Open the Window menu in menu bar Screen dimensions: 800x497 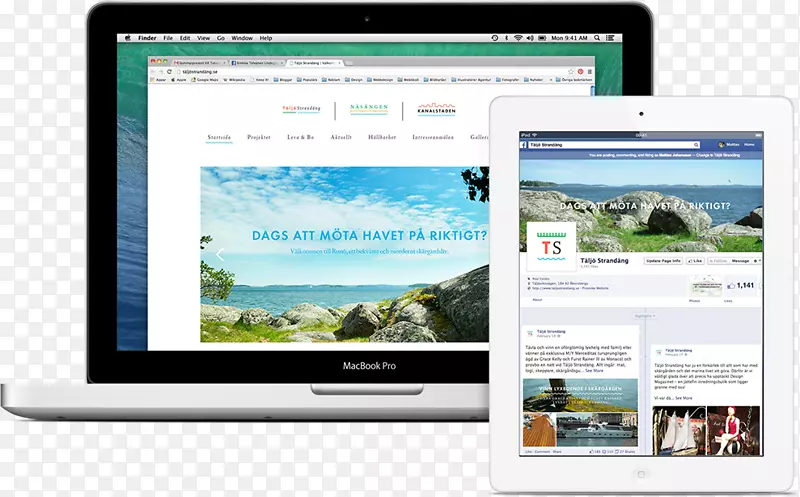tap(241, 38)
